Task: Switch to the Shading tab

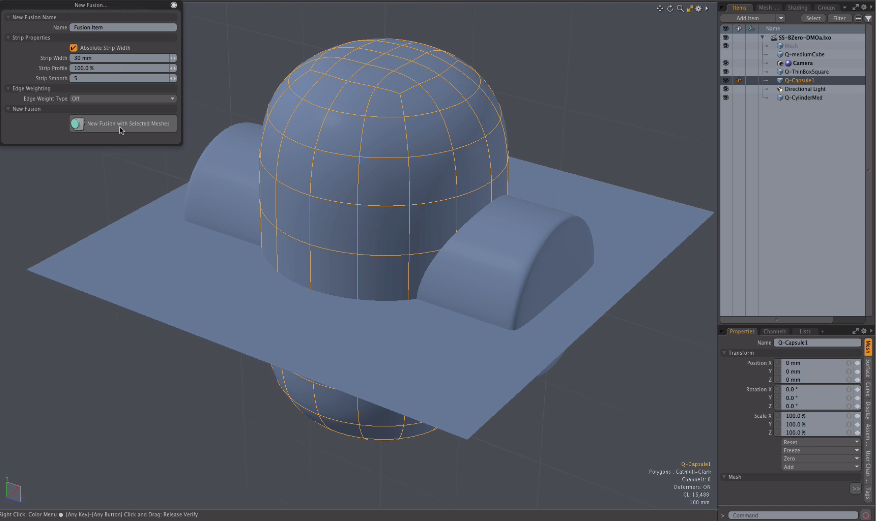Action: 797,7
